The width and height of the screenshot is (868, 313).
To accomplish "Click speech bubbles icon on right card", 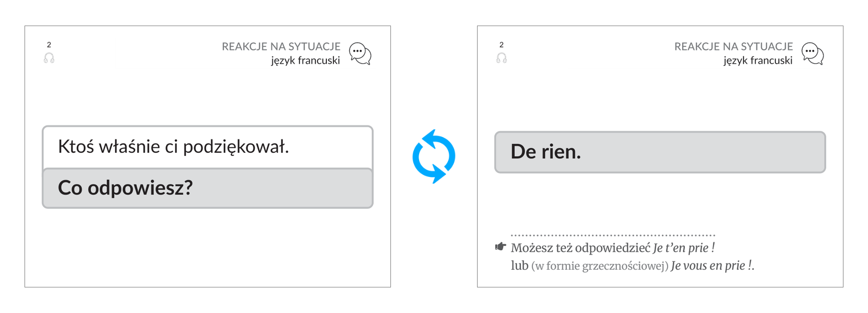I will [813, 54].
